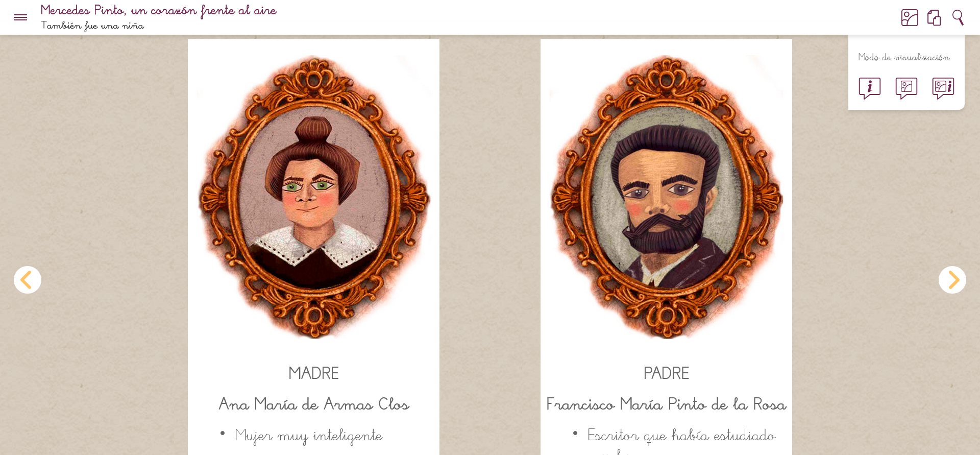Open the visualization mode icon in header

(x=910, y=17)
